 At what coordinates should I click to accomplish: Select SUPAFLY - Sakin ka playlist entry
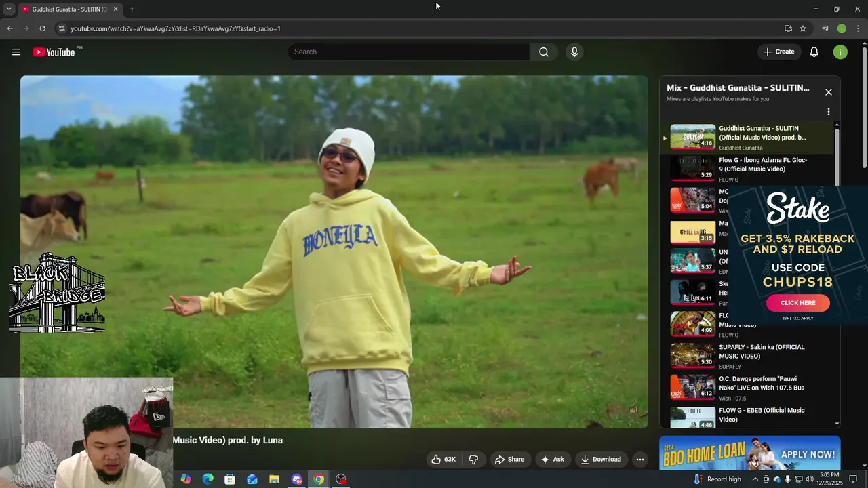click(746, 355)
